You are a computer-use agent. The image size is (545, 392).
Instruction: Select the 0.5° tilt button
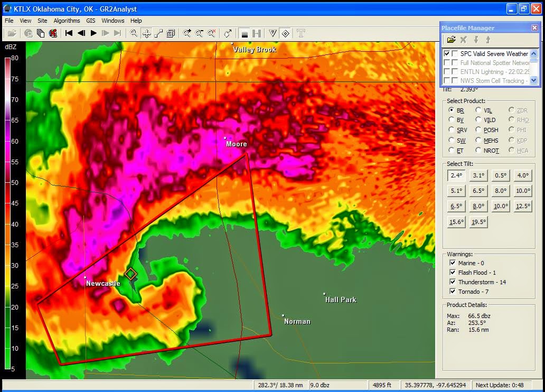(501, 175)
